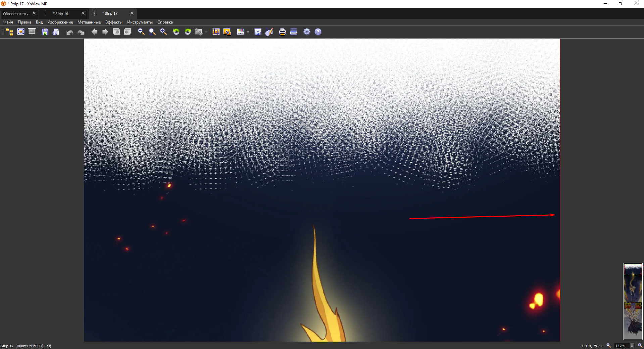
Task: Close the Обозреватель tab
Action: click(x=34, y=13)
